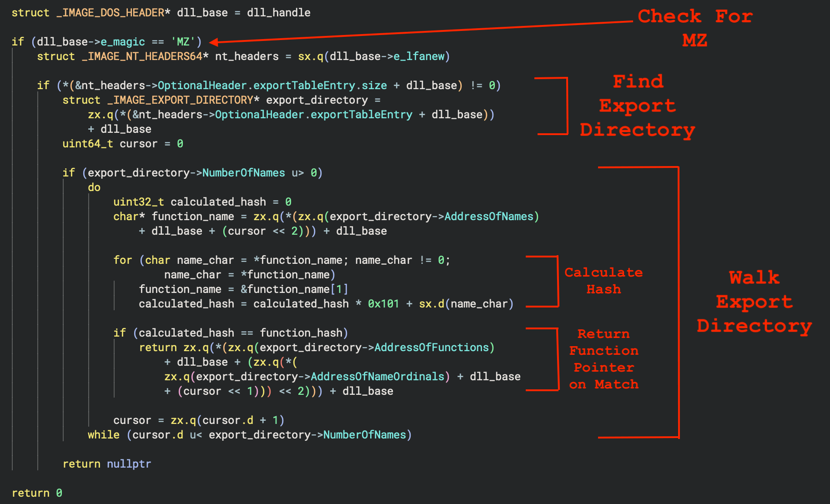830x504 pixels.
Task: Click the 'Calculate Hash' red annotation
Action: [603, 281]
